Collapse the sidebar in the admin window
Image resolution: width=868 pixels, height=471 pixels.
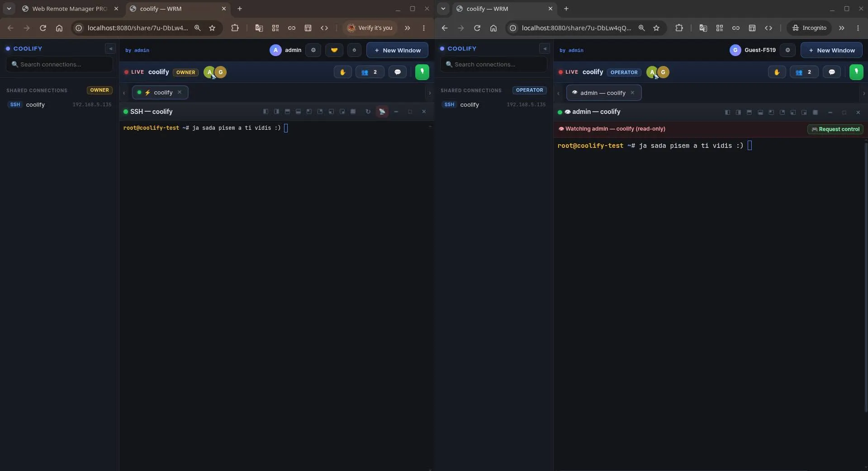pos(110,48)
